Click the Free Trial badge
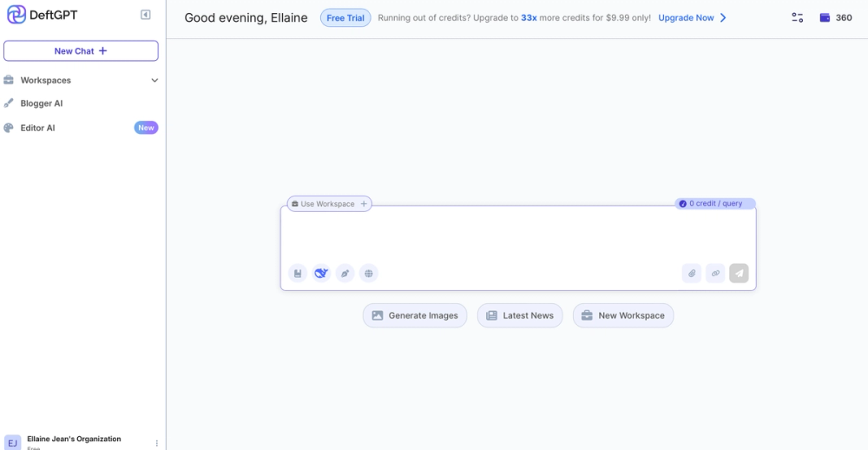Image resolution: width=868 pixels, height=450 pixels. point(345,17)
